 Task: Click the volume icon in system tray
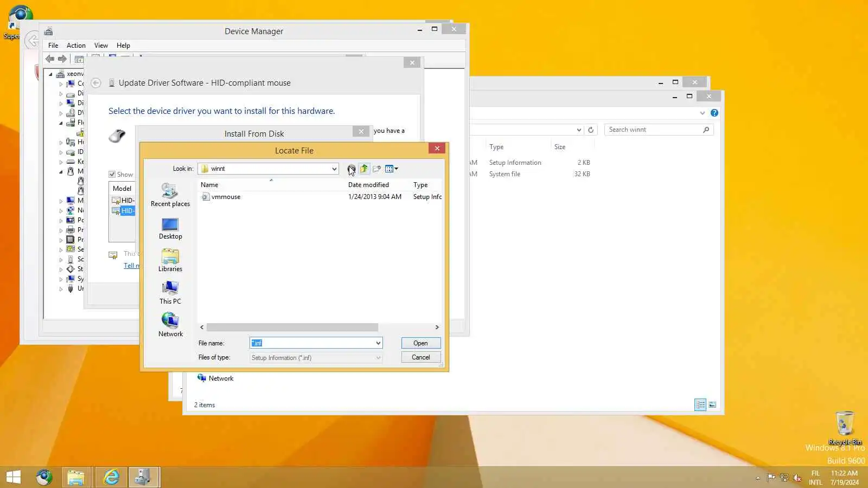coord(797,478)
